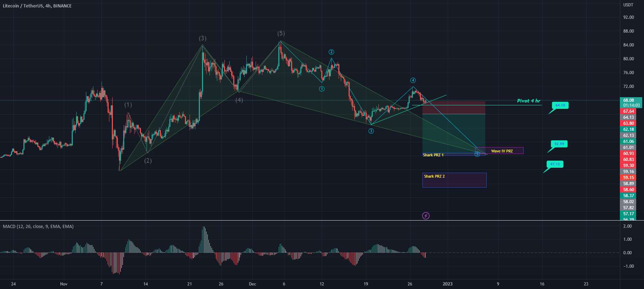Click the 76.00 price scale value

coord(628,73)
